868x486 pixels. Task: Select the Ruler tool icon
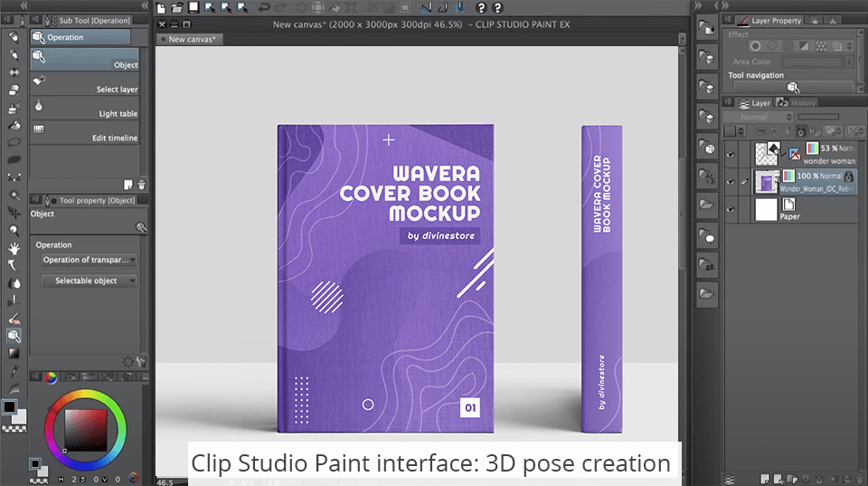14,300
